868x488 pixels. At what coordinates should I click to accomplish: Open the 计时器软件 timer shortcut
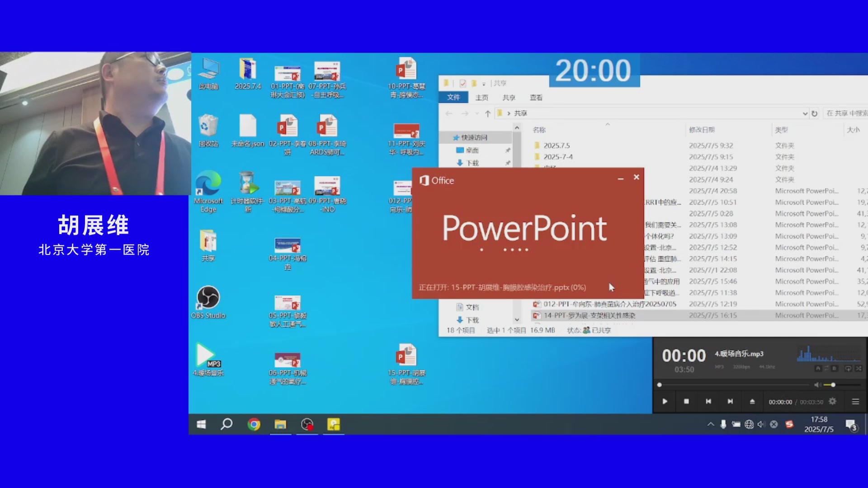248,192
